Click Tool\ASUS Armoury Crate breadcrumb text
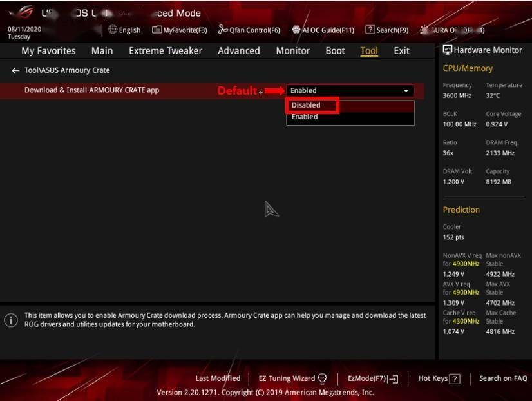The height and width of the screenshot is (401, 532). coord(67,70)
